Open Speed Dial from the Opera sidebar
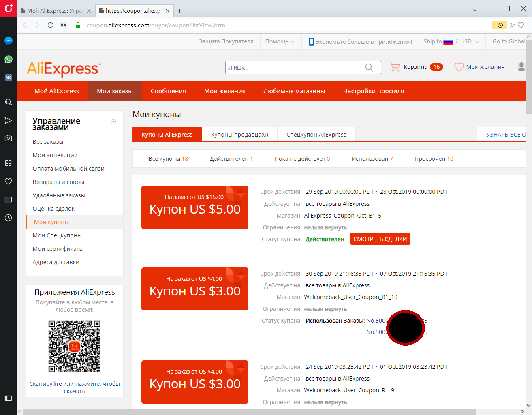Image resolution: width=532 pixels, height=415 pixels. pos(8,163)
